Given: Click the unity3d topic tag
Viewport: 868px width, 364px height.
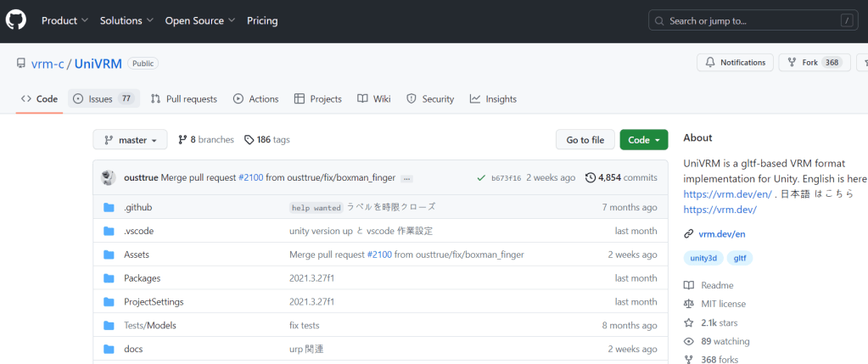Looking at the screenshot, I should 703,258.
